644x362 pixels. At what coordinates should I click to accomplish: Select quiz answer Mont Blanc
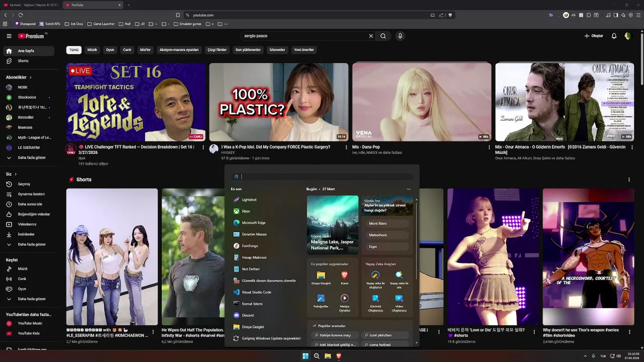click(x=387, y=223)
